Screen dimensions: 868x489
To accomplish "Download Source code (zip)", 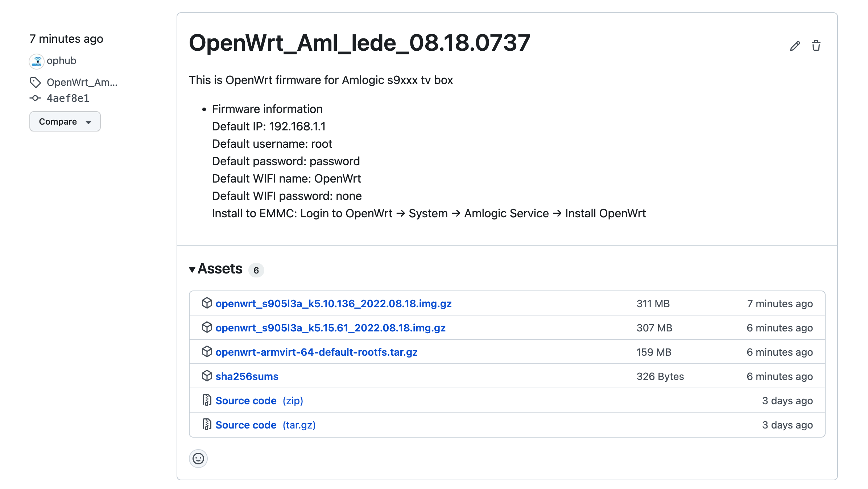I will click(x=245, y=400).
